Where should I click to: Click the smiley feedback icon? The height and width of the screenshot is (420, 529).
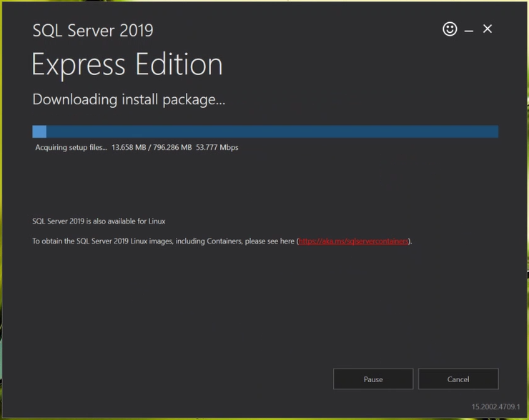[450, 29]
